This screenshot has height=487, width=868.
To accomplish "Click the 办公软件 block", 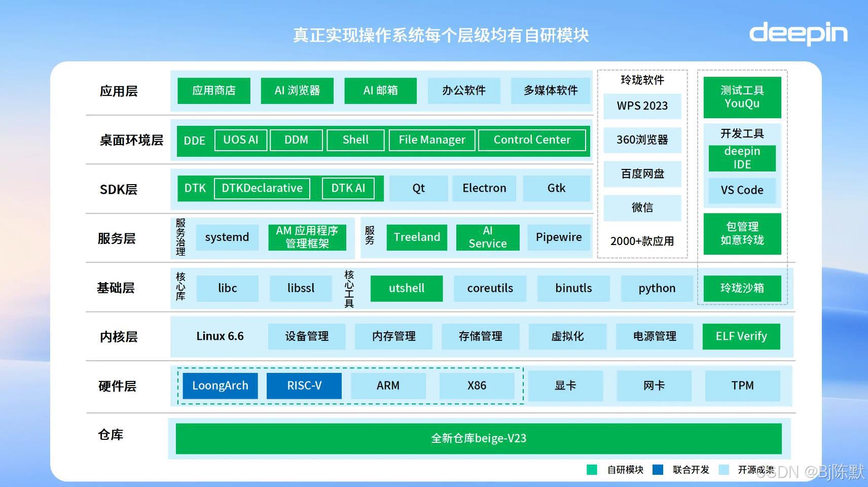I will (464, 91).
